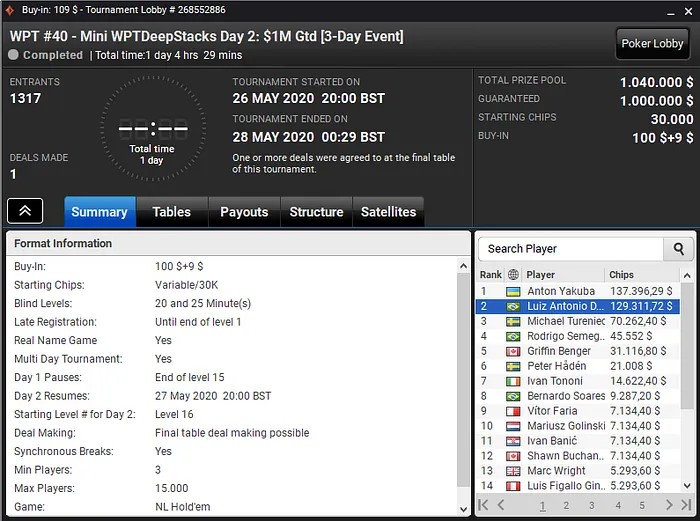The width and height of the screenshot is (700, 521).
Task: Sort players by Rank column
Action: point(491,275)
